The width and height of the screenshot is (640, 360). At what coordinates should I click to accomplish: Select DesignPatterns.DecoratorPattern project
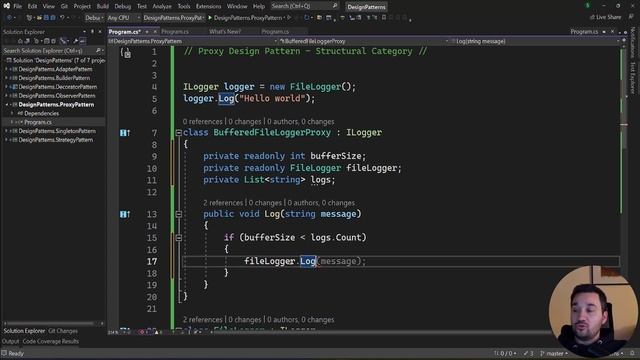coord(58,87)
